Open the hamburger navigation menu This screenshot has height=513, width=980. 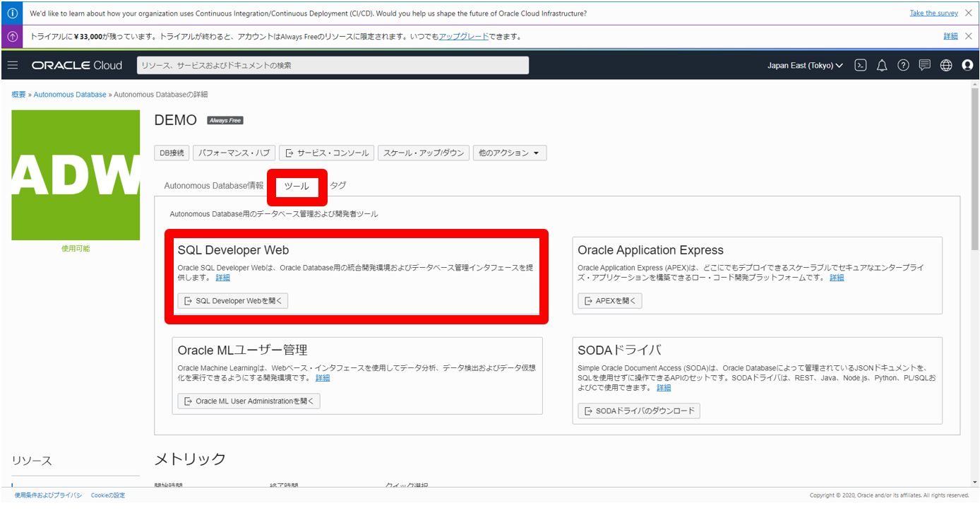(13, 65)
